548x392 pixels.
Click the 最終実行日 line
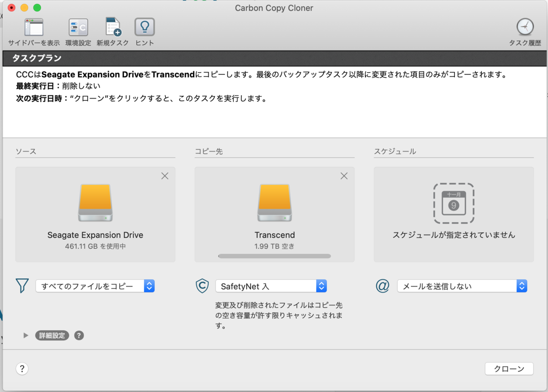click(58, 86)
